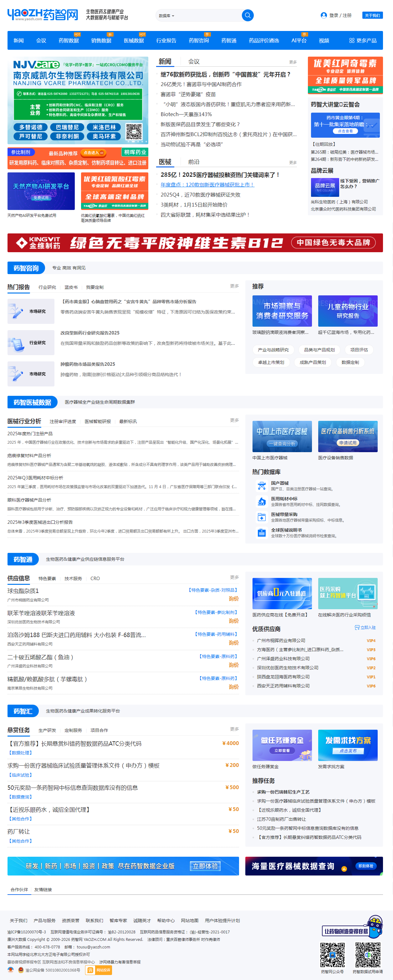The image size is (393, 980).
Task: Click the 网站投诉 orange badge
Action: pos(99,970)
